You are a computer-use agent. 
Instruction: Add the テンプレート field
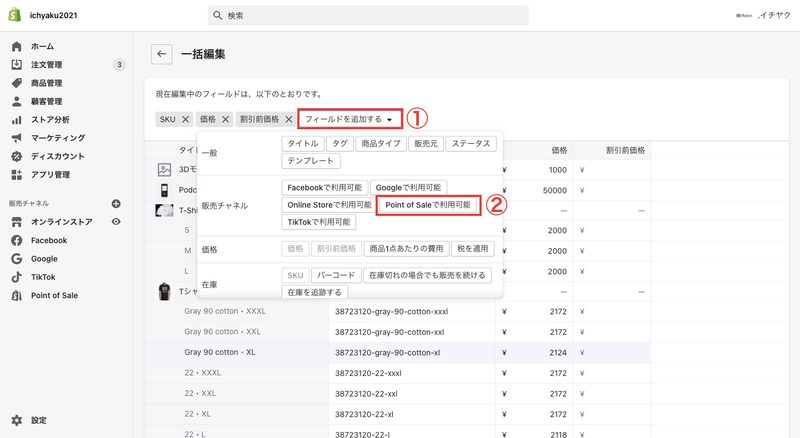tap(311, 161)
